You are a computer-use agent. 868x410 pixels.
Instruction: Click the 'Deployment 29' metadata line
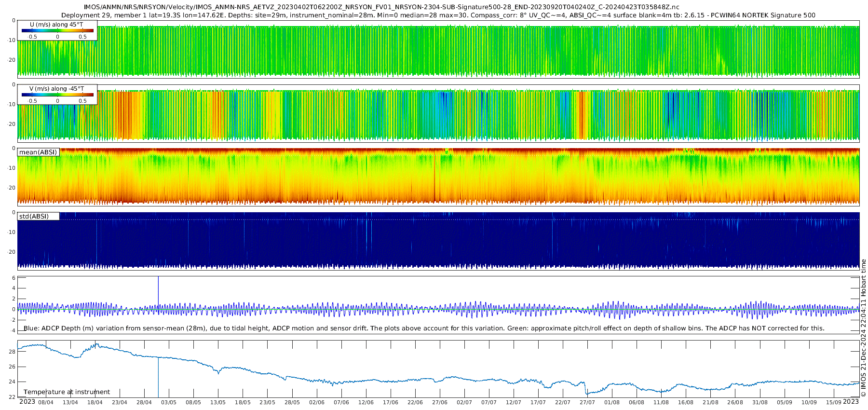(x=438, y=15)
